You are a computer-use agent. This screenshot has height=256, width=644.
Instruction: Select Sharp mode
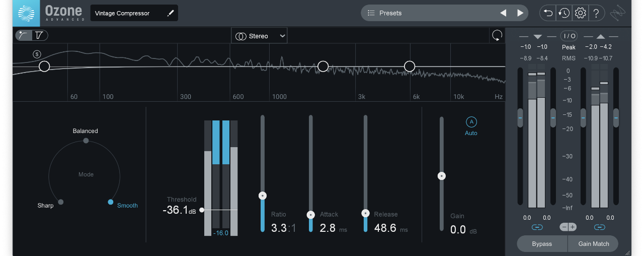[45, 205]
